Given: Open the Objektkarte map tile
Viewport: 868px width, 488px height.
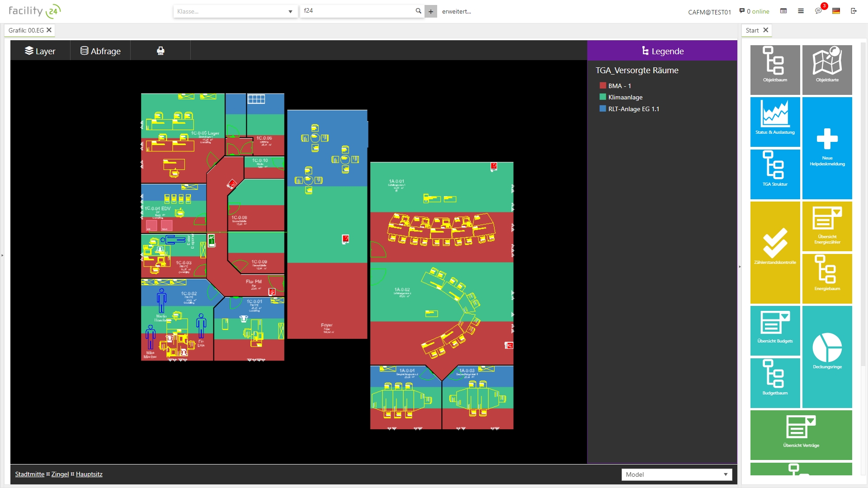Looking at the screenshot, I should tap(827, 69).
